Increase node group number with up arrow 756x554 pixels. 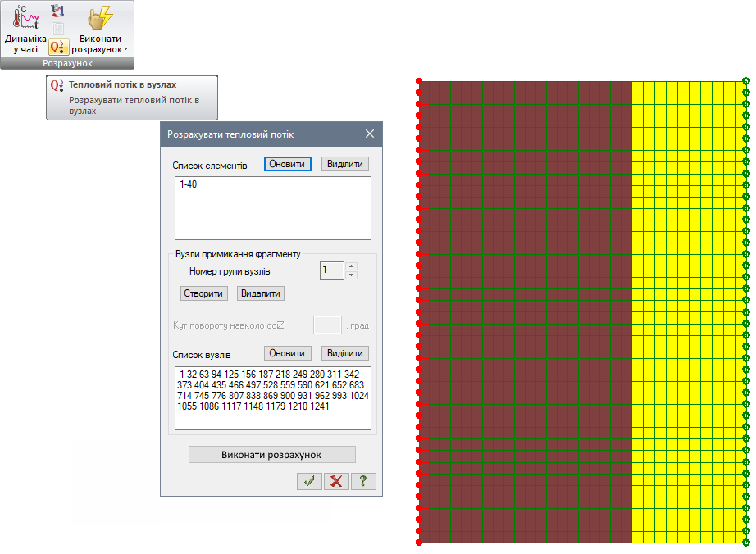tap(352, 266)
